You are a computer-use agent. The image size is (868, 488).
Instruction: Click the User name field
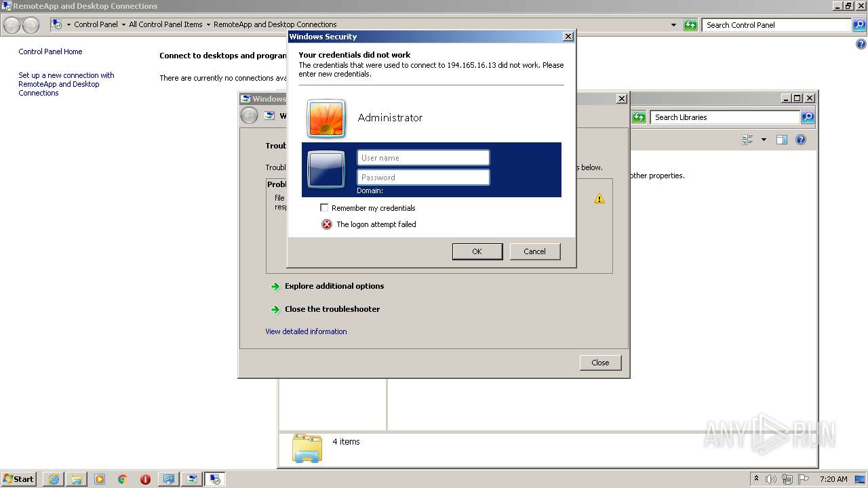click(423, 158)
